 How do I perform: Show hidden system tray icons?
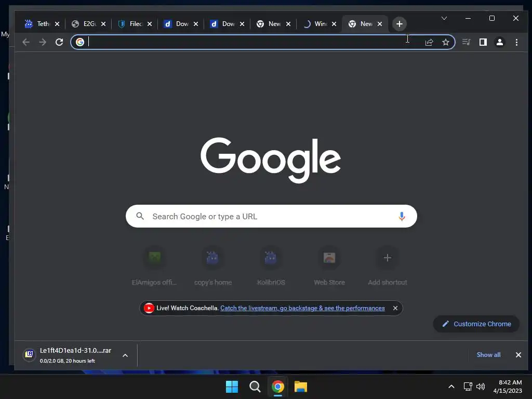point(451,387)
